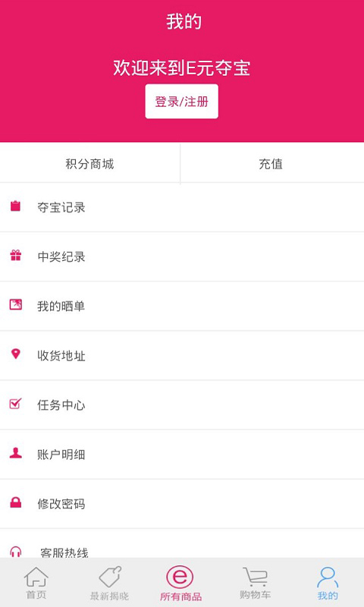The height and width of the screenshot is (607, 364).
Task: Click the clipboard icon beside 夺宝记录
Action: point(15,206)
